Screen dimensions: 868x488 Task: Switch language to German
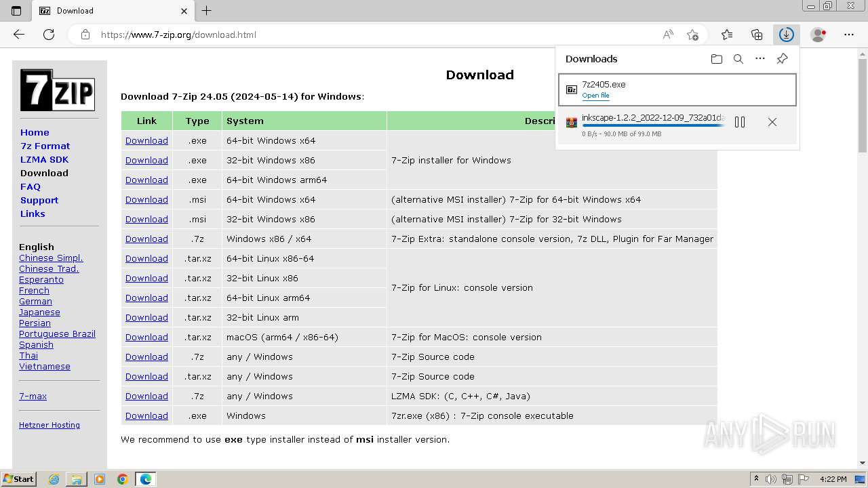tap(35, 301)
